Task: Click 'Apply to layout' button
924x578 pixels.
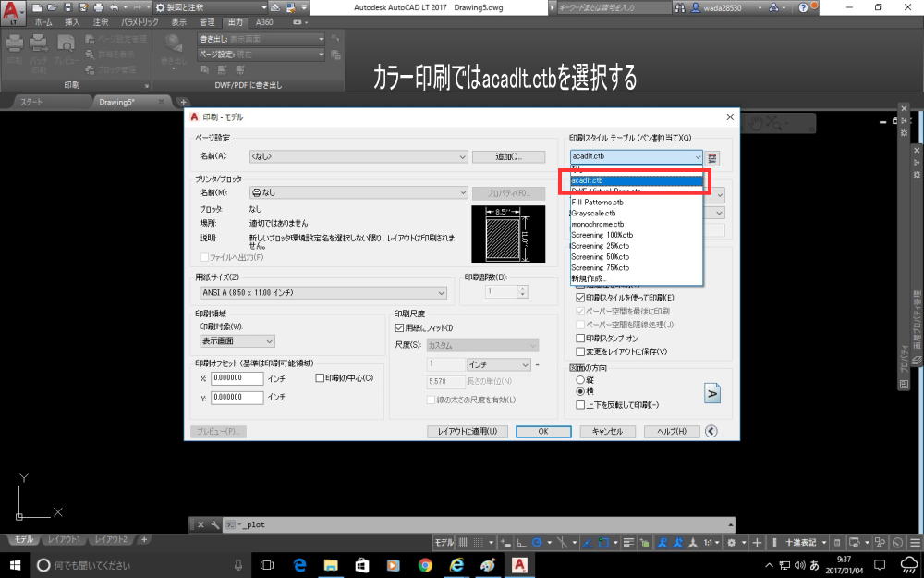Action: [468, 431]
